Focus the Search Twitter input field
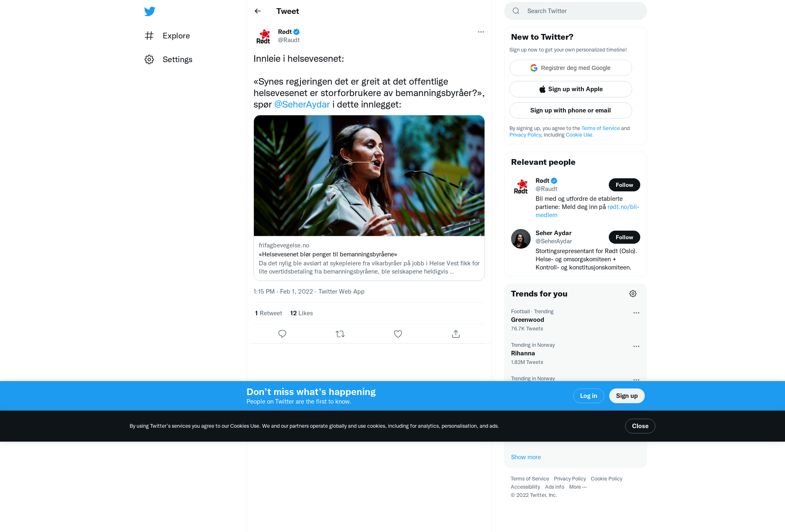The width and height of the screenshot is (785, 532). click(575, 11)
